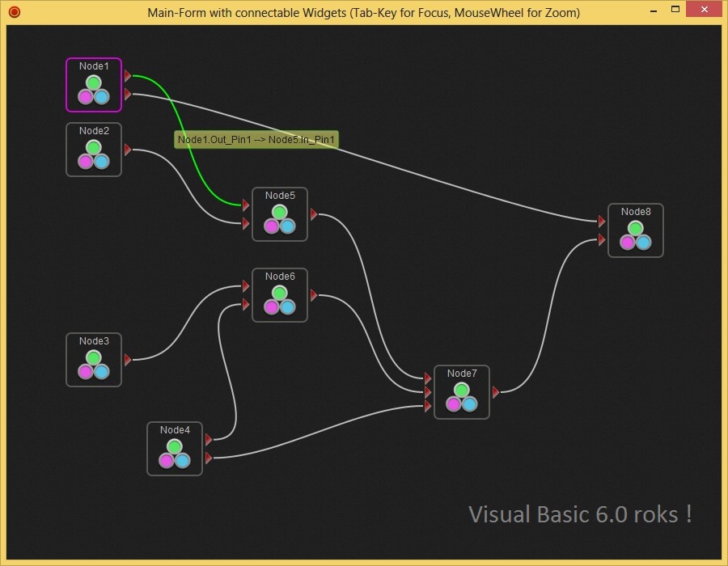
Task: Click the topmost red input connector on Node7
Action: (427, 377)
